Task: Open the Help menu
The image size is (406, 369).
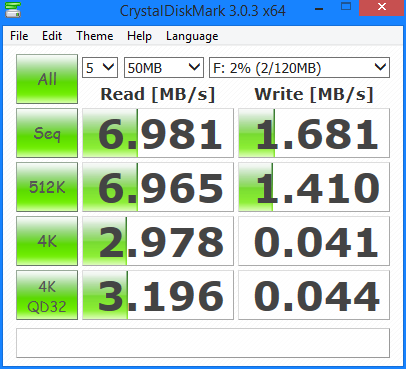Action: pos(139,36)
